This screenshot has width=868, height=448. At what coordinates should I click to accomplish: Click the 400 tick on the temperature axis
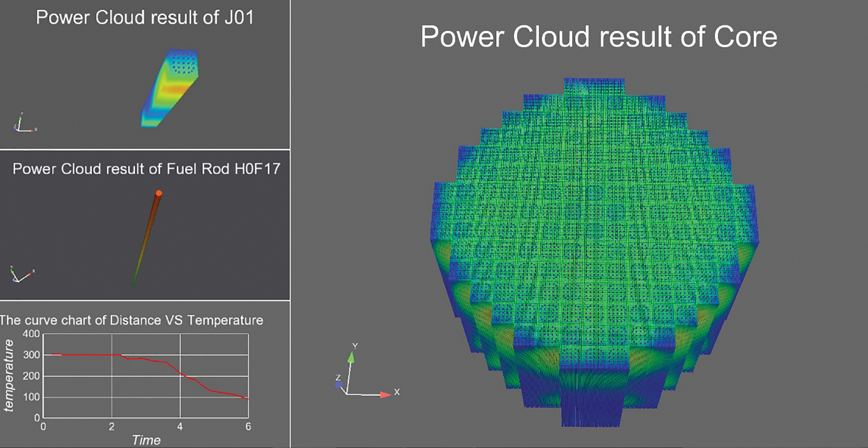pyautogui.click(x=31, y=334)
